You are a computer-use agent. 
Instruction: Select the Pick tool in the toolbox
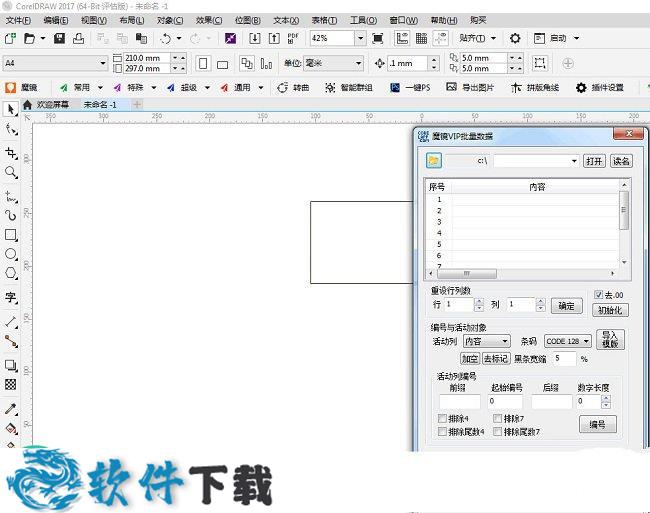coord(10,109)
